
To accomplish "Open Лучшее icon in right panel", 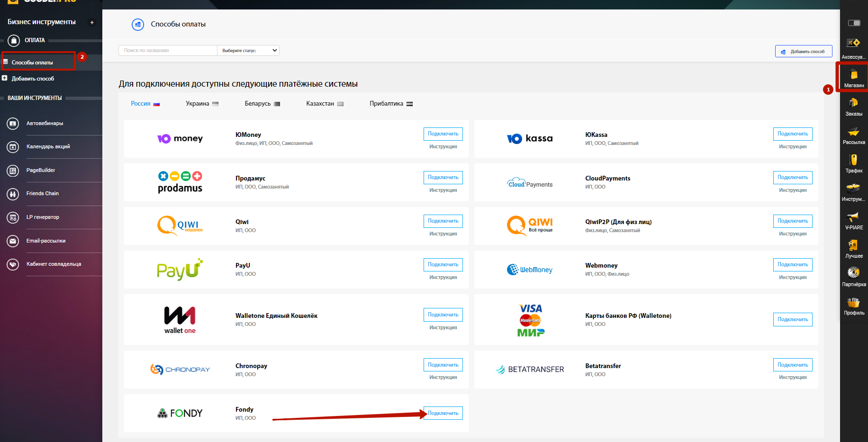I will 854,245.
